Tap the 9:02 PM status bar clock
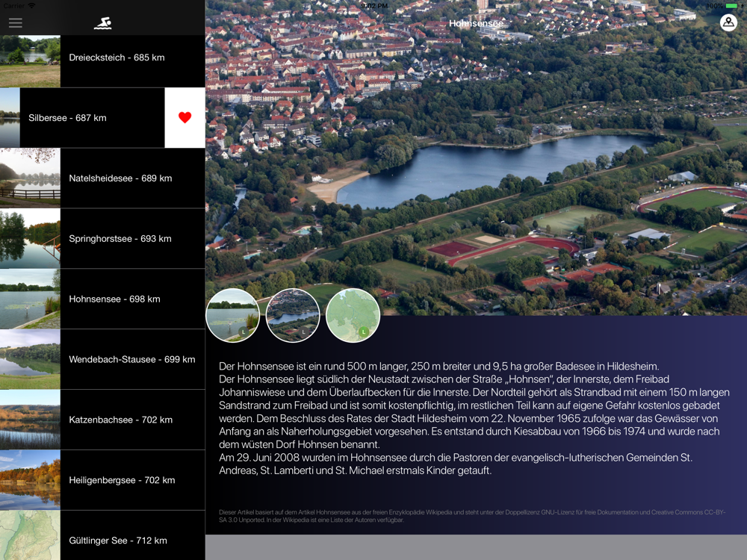This screenshot has width=747, height=560. 374,6
